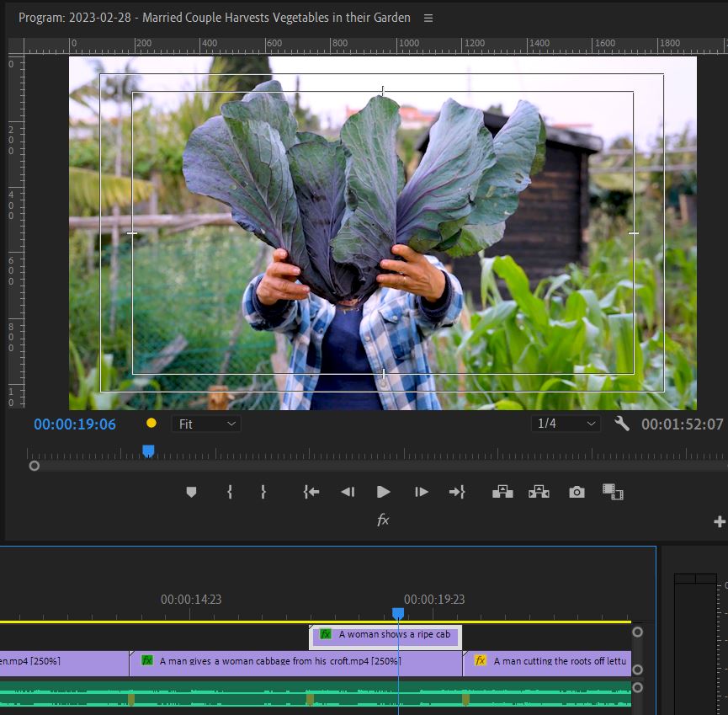Jump to the In point

pyautogui.click(x=311, y=492)
